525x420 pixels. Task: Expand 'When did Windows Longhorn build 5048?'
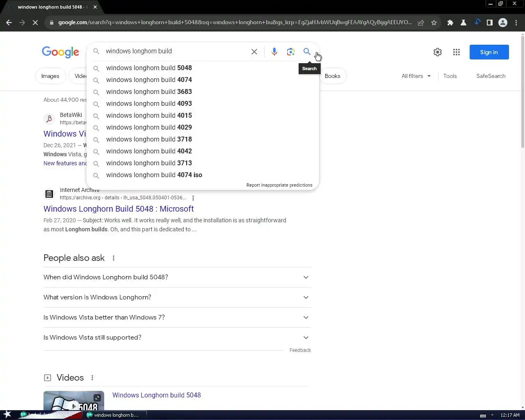coord(177,277)
